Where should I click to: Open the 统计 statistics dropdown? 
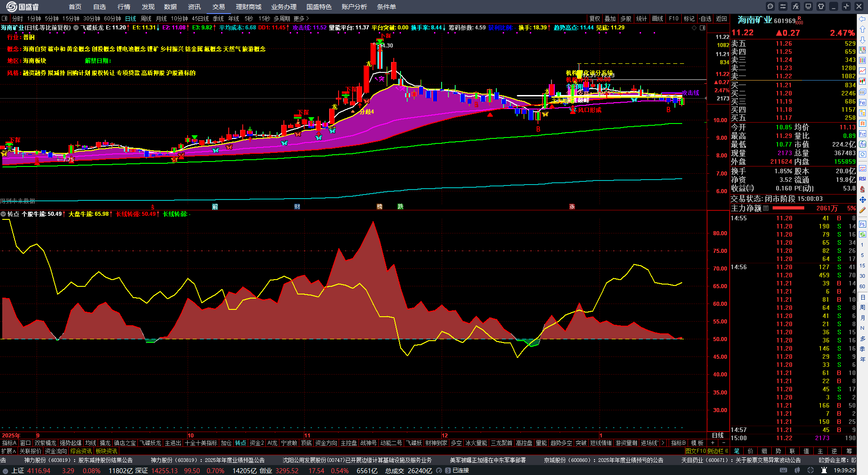click(x=642, y=19)
